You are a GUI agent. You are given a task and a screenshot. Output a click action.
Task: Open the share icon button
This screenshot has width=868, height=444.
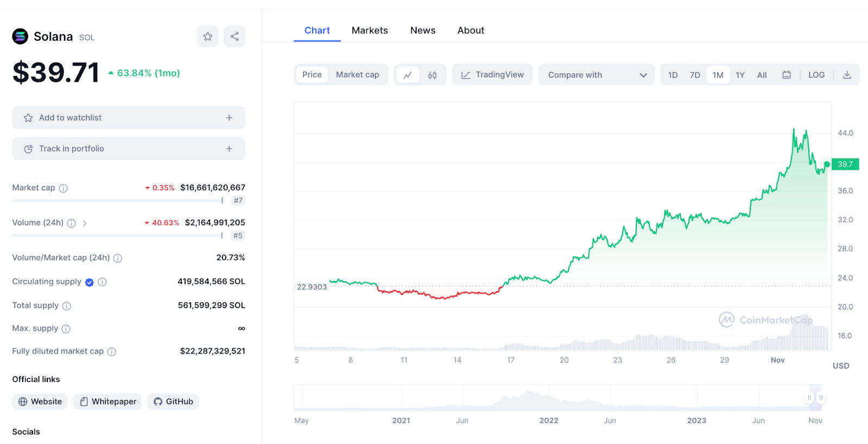point(234,36)
